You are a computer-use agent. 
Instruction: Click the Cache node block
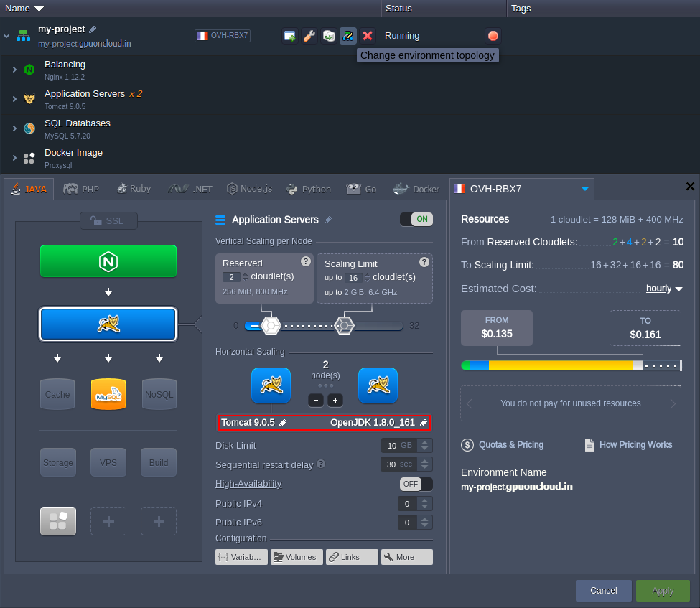(x=57, y=394)
